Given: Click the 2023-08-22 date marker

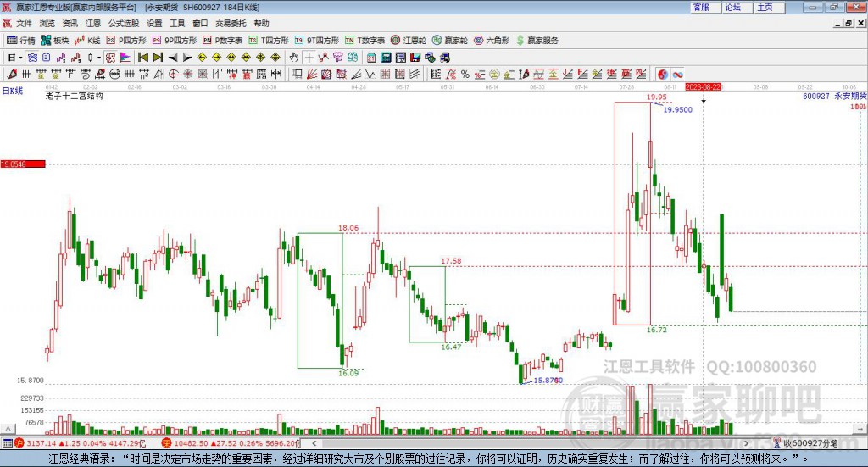Looking at the screenshot, I should 703,86.
